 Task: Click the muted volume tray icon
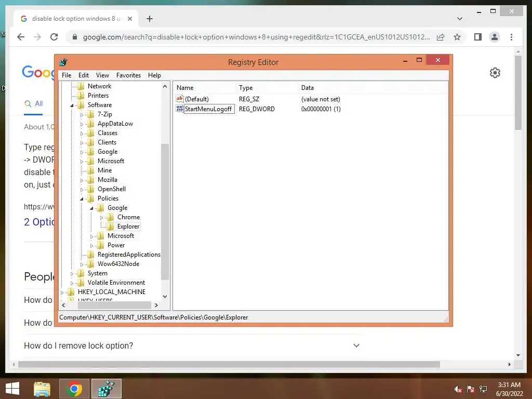coord(458,389)
